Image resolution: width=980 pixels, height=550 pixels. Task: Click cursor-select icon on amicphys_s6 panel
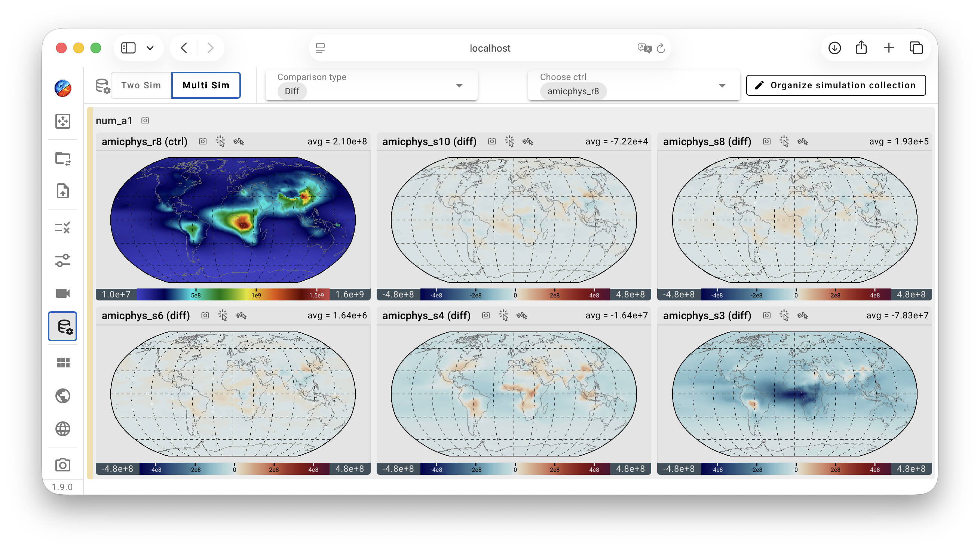coord(223,315)
